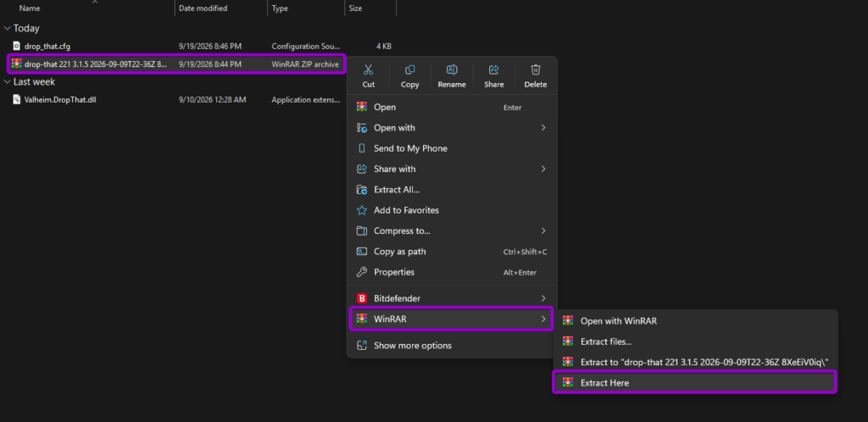Screen dimensions: 868x422
Task: Click the 4 KB size cell
Action: [384, 47]
